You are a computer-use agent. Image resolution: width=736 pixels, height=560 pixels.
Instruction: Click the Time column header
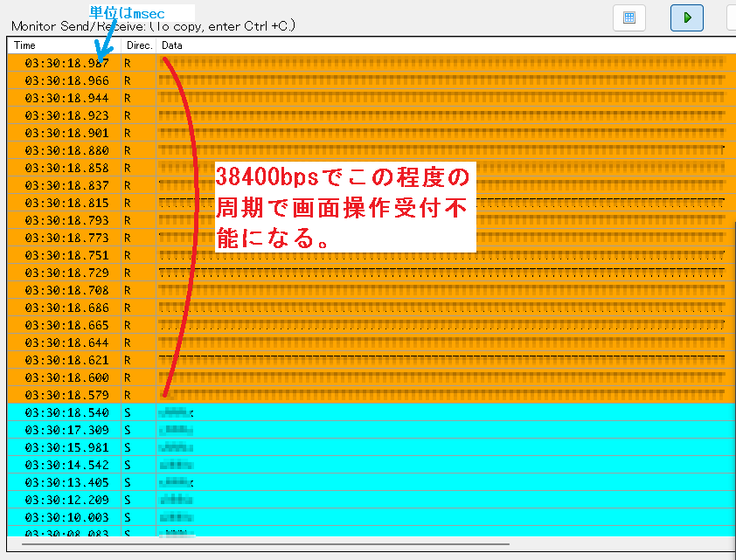[63, 45]
